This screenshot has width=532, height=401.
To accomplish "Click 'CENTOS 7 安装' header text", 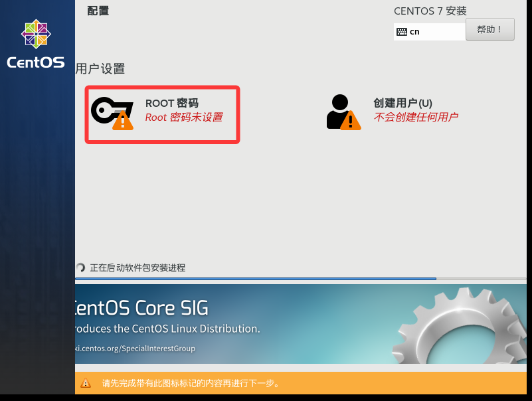I will point(430,11).
